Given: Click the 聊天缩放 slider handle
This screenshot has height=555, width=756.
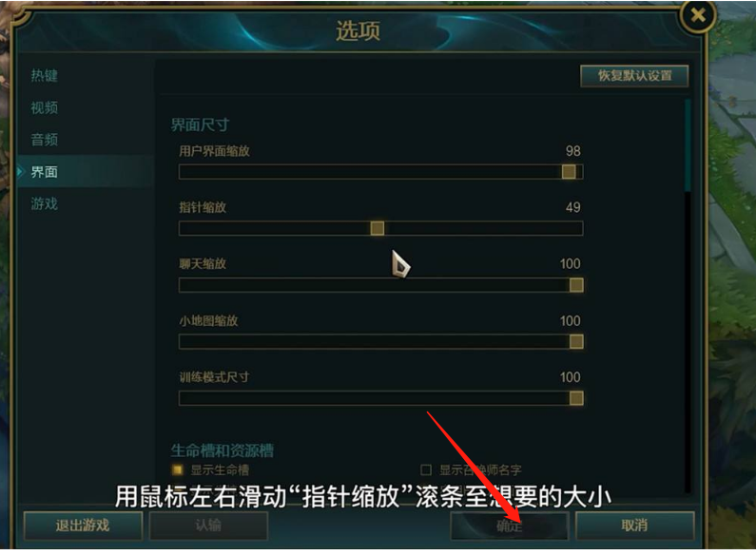Looking at the screenshot, I should (x=576, y=285).
